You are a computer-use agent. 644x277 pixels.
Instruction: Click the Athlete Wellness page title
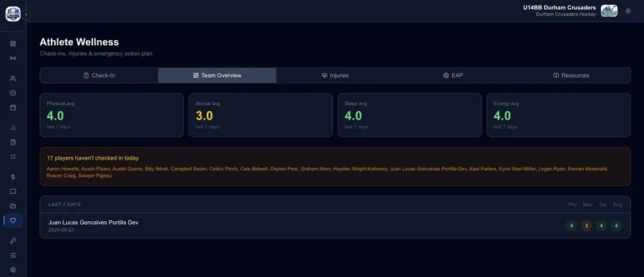(x=79, y=42)
